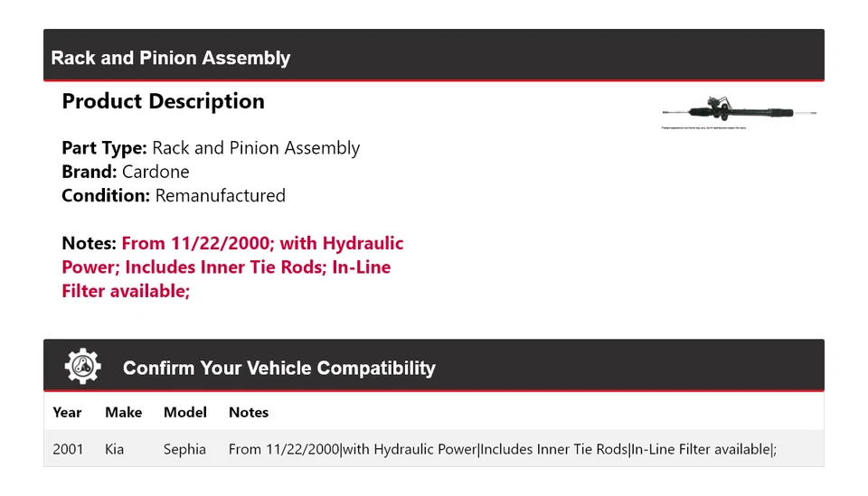The height and width of the screenshot is (496, 868).
Task: Select the Brand Cardone text
Action: (x=126, y=172)
